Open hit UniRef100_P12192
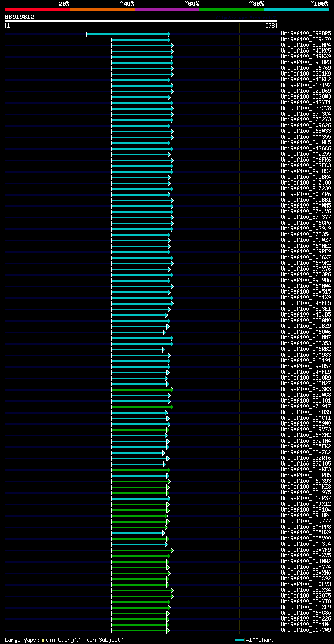Image resolution: width=334 pixels, height=644 pixels. click(x=306, y=85)
